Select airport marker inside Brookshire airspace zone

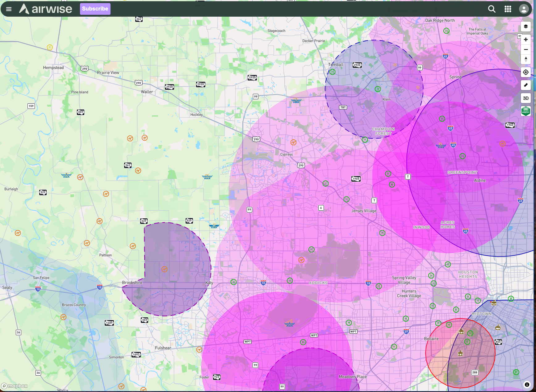[165, 269]
